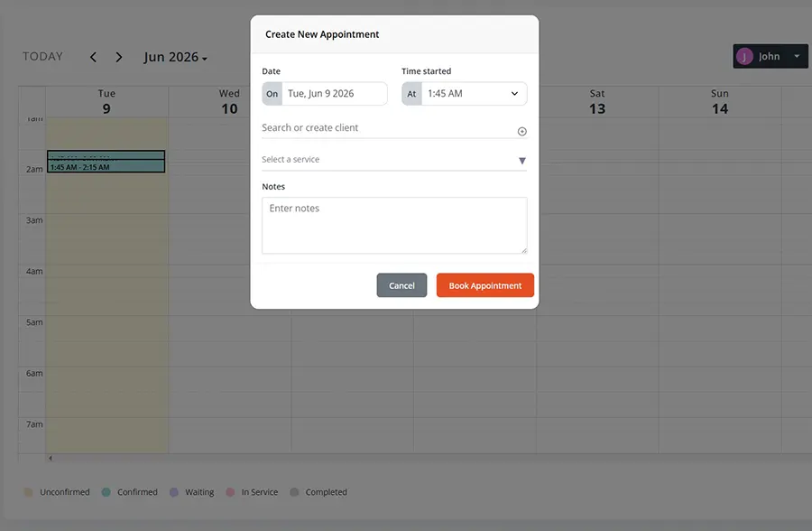Open the Jun 2026 month picker
812x531 pixels.
pyautogui.click(x=176, y=57)
